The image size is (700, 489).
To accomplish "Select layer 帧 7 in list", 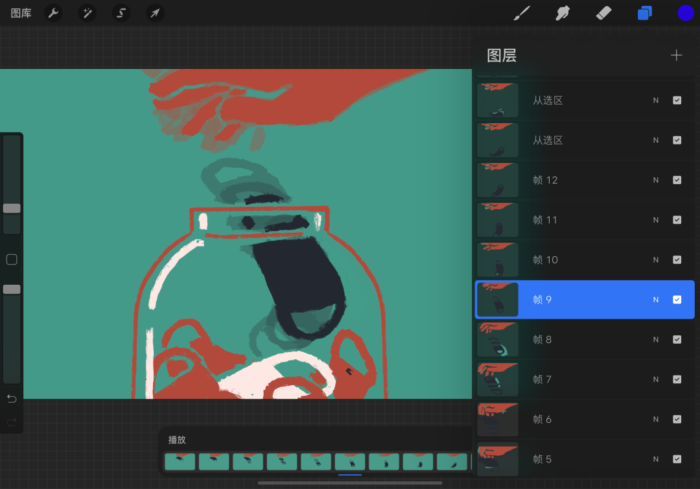I will 580,379.
